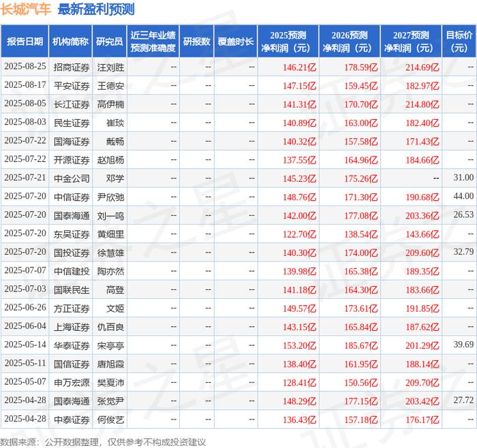Click the 开源证券 institution cell

[x=72, y=160]
